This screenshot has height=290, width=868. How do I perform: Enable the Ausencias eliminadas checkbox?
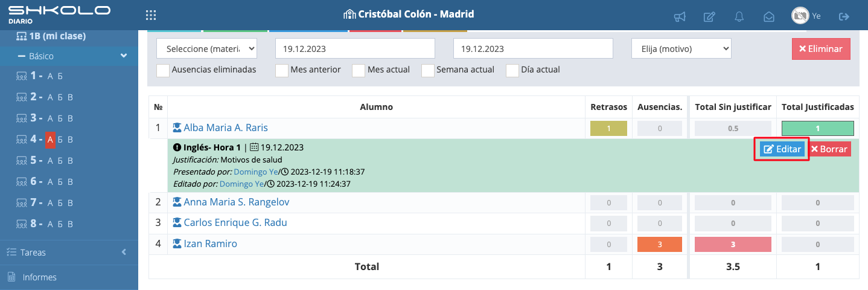click(x=162, y=70)
